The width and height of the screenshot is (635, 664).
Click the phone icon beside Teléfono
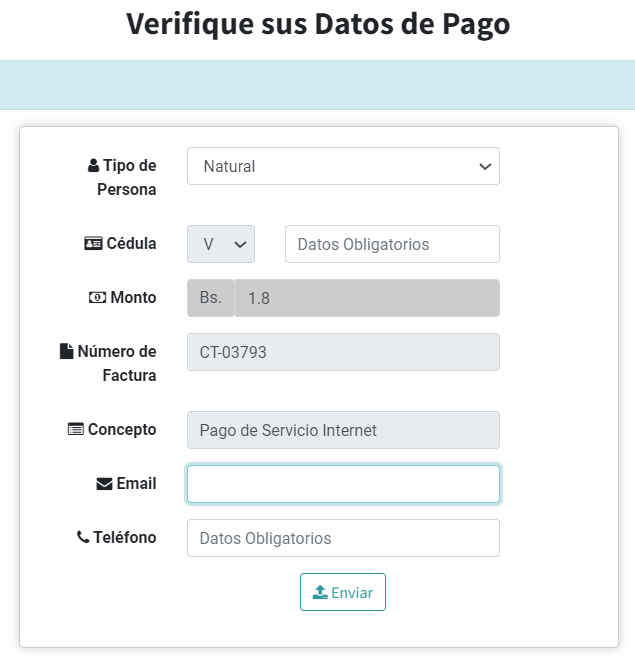point(83,537)
